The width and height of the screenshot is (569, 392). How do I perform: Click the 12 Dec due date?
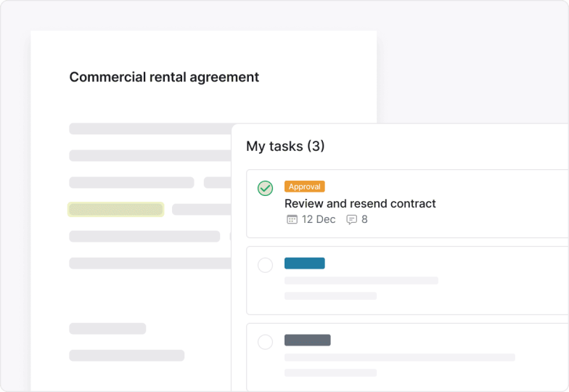pyautogui.click(x=319, y=219)
